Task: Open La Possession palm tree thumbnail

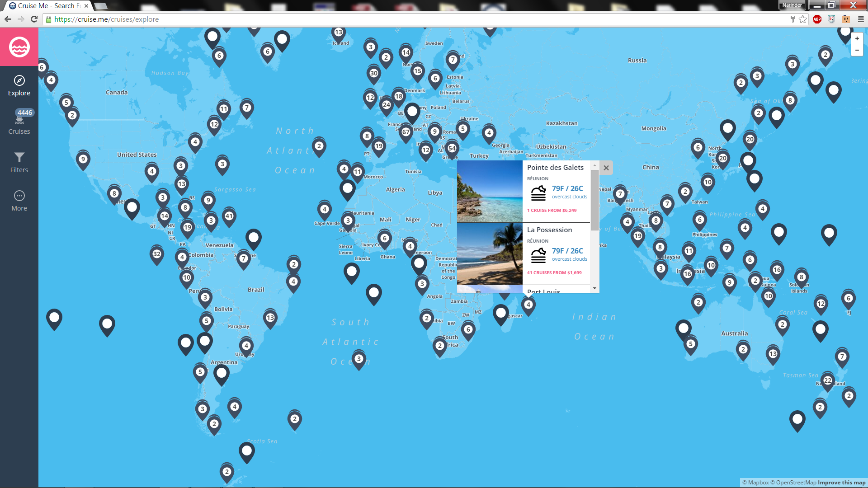Action: click(x=490, y=254)
